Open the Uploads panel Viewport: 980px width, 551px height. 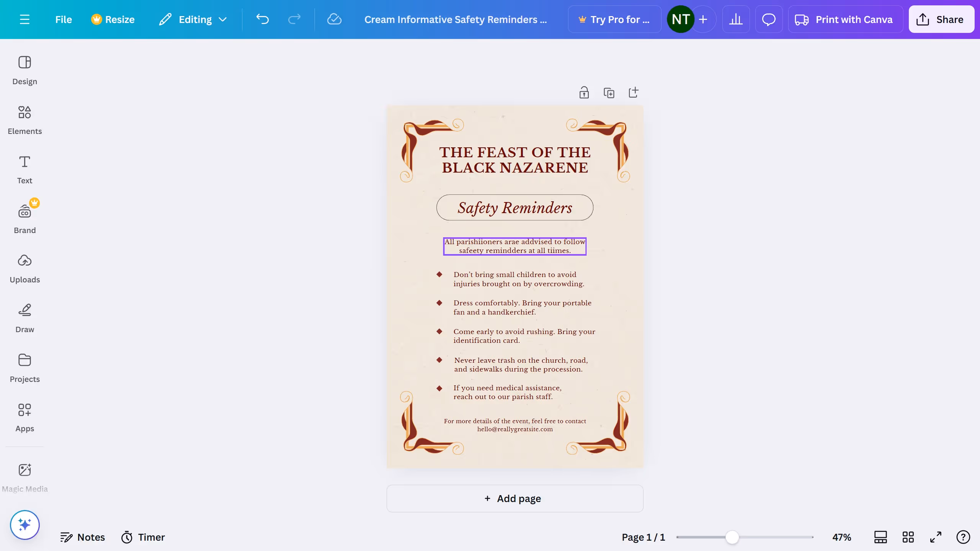(24, 268)
